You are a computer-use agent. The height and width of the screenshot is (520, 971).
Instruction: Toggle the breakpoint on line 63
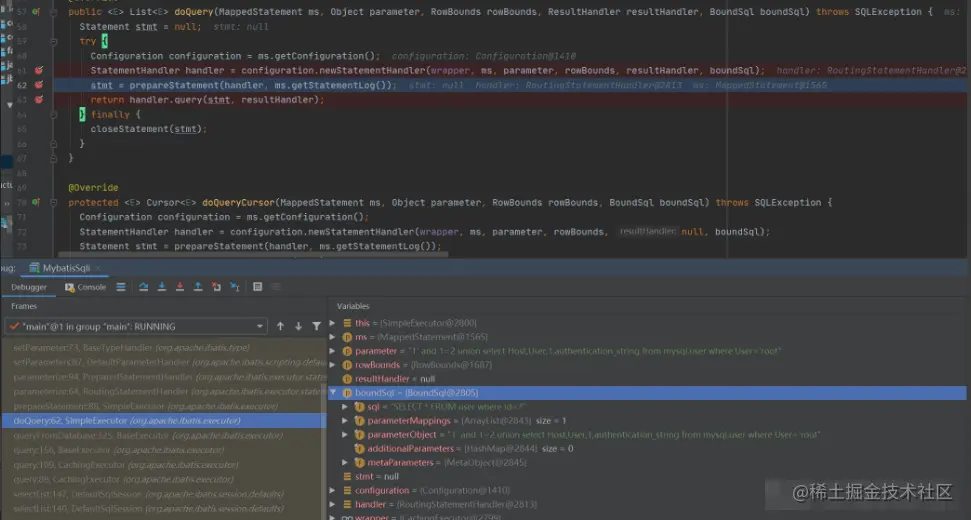click(39, 100)
